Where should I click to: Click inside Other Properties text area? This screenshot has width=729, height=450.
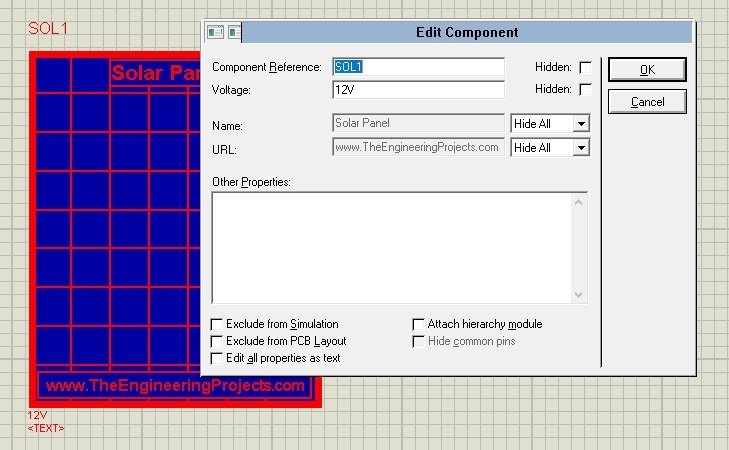coord(392,248)
